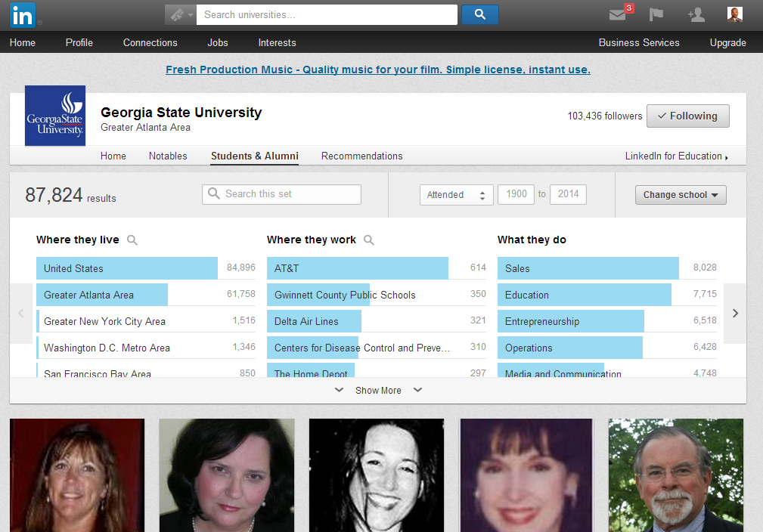
Task: Open the Attended dropdown
Action: [457, 195]
